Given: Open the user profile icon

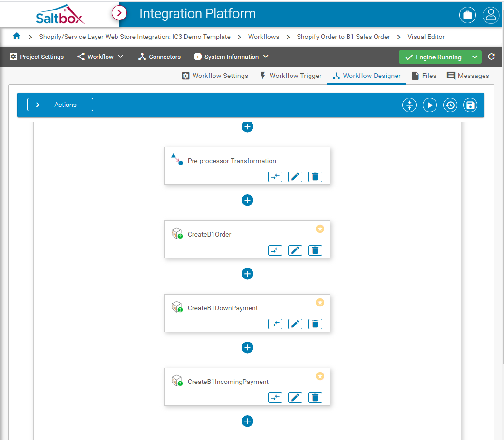Looking at the screenshot, I should [x=491, y=15].
